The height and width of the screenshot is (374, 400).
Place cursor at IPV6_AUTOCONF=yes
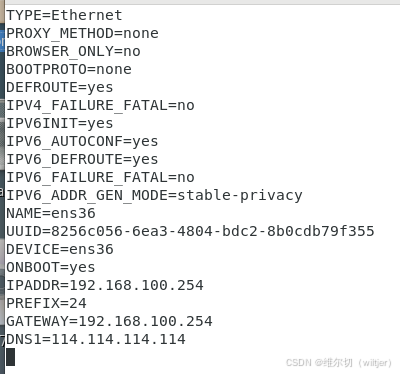click(82, 141)
